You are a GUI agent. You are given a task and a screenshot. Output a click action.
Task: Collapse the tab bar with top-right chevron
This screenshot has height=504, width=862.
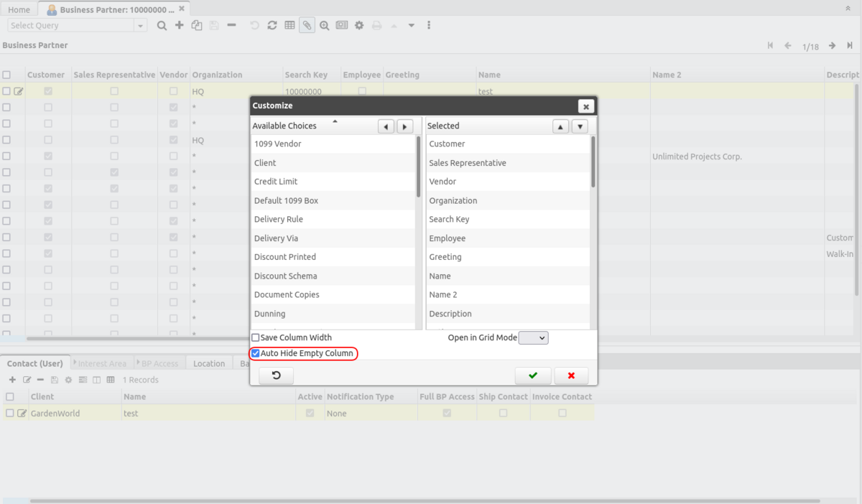coord(848,8)
